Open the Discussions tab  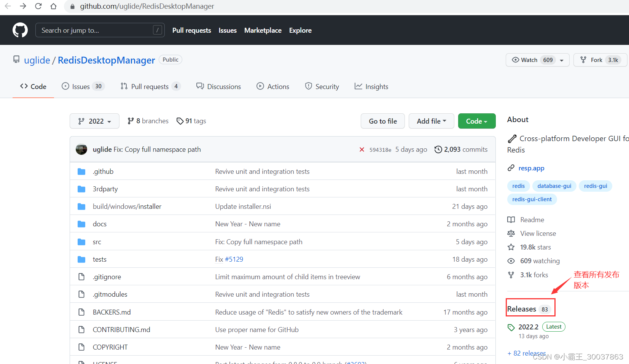[x=218, y=87]
